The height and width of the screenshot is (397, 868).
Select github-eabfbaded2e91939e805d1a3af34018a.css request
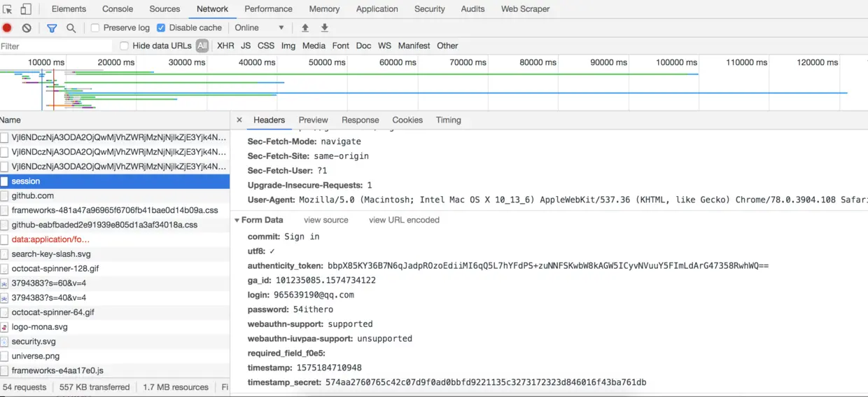[115, 225]
